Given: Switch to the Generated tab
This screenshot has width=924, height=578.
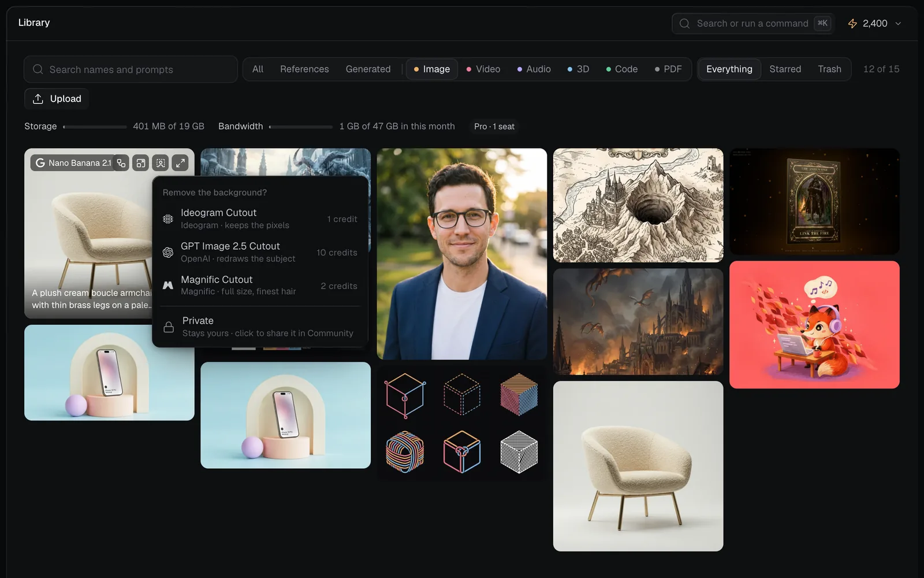Looking at the screenshot, I should [x=368, y=69].
